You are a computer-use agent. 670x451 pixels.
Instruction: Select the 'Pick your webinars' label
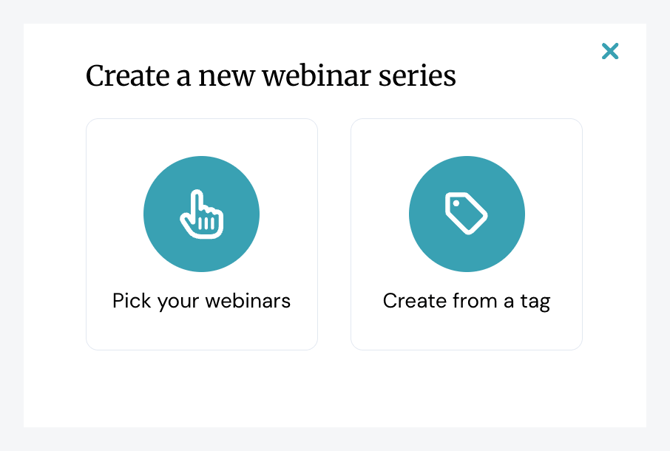[201, 301]
